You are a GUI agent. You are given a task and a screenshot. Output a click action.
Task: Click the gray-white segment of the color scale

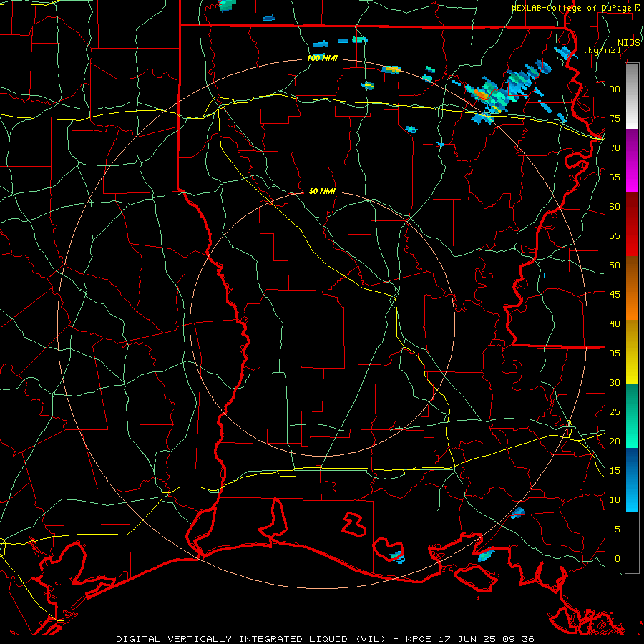(x=632, y=96)
